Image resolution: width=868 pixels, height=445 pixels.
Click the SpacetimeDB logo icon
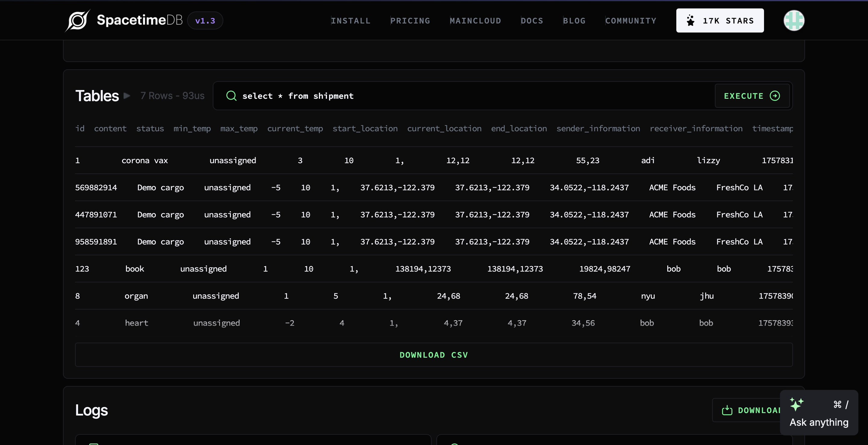pyautogui.click(x=77, y=20)
